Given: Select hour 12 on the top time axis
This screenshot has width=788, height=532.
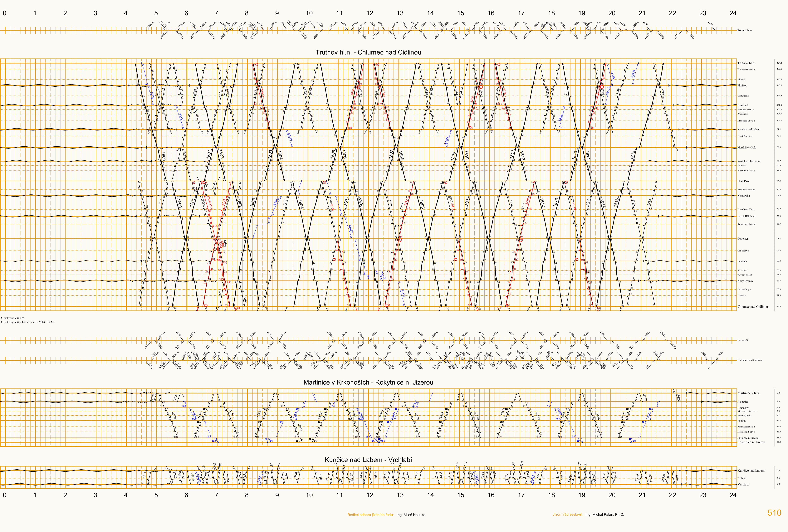Looking at the screenshot, I should [x=370, y=13].
